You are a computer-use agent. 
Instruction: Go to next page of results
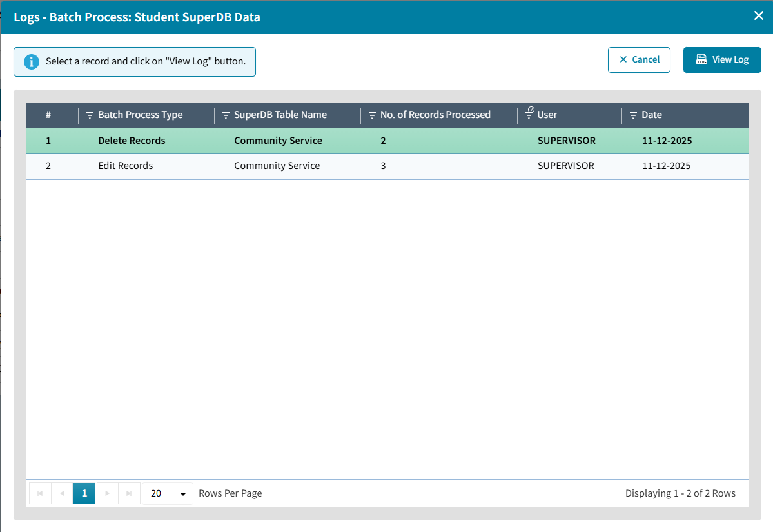(x=107, y=493)
